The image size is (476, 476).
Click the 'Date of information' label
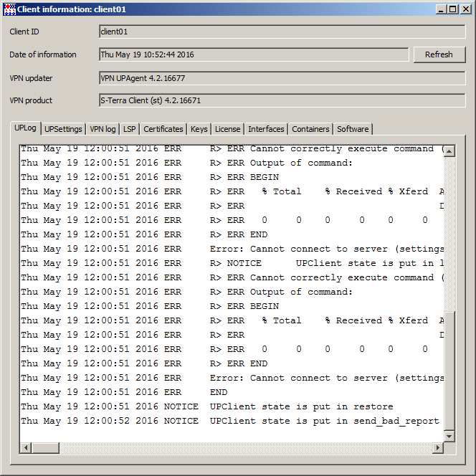point(43,54)
